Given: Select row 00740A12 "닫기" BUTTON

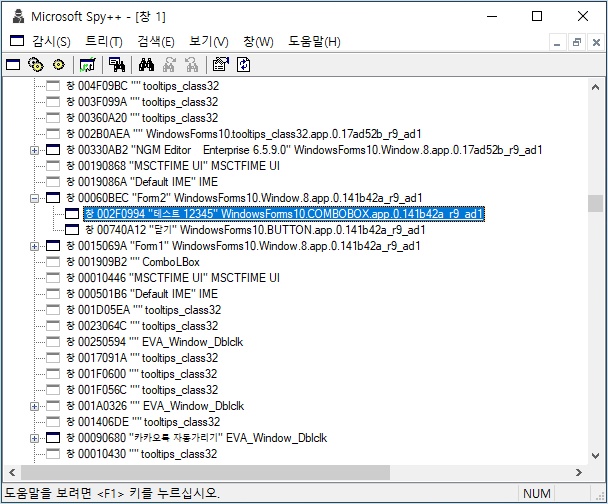Looking at the screenshot, I should click(255, 230).
